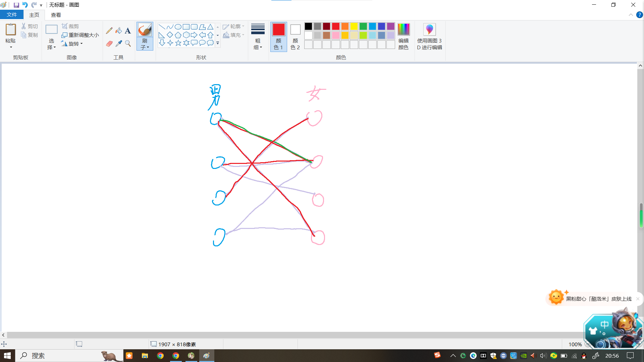644x362 pixels.
Task: Open Customize Quick Access Toolbar arrow
Action: coord(41,5)
